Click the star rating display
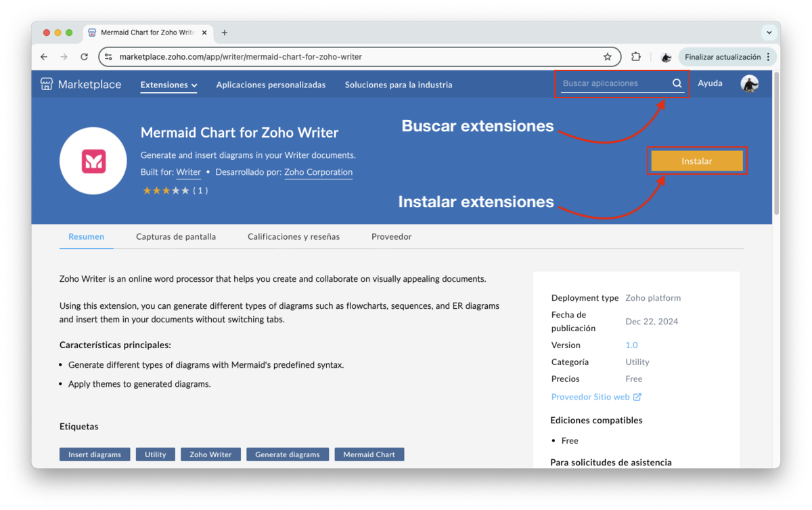Image resolution: width=812 pixels, height=510 pixels. tap(166, 191)
